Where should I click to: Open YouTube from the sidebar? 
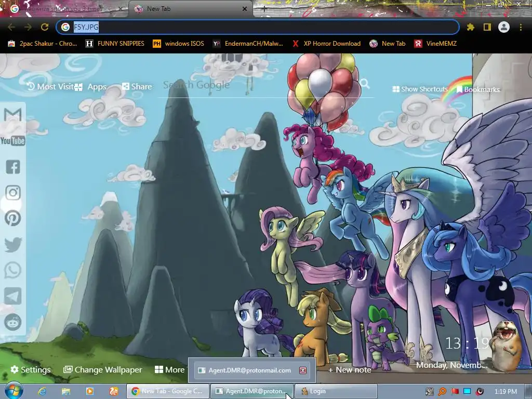pyautogui.click(x=13, y=140)
